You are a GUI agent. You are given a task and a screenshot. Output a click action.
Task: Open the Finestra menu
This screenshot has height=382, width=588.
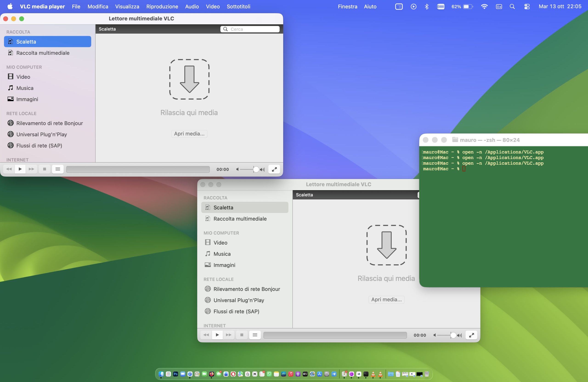(x=347, y=7)
